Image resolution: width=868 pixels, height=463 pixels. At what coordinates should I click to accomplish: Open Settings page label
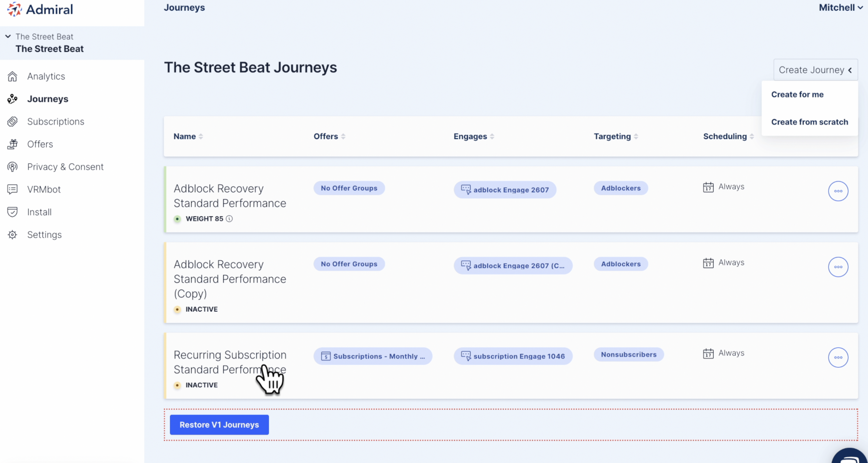click(45, 235)
